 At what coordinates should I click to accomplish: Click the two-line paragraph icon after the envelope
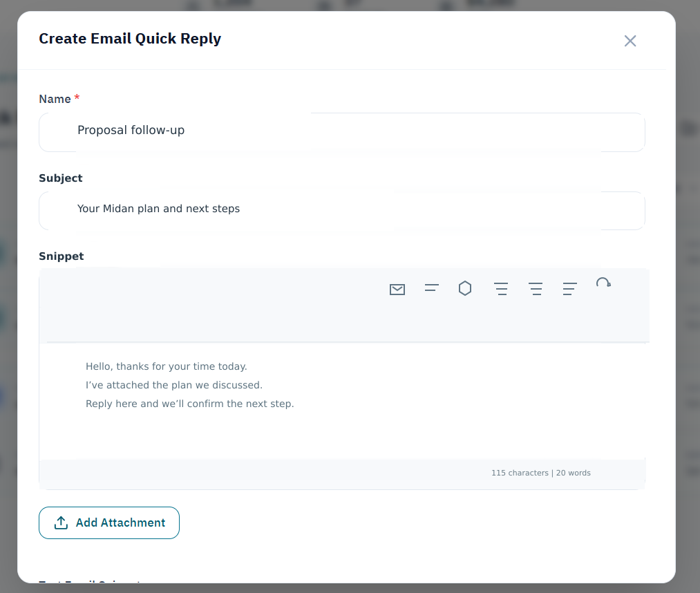(x=432, y=288)
